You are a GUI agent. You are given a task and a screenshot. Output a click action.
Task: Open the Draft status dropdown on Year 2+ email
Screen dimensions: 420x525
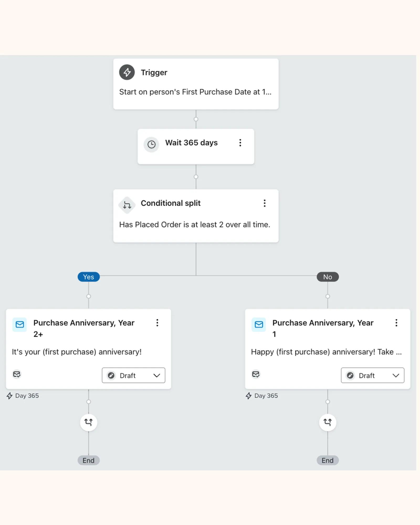pyautogui.click(x=133, y=375)
